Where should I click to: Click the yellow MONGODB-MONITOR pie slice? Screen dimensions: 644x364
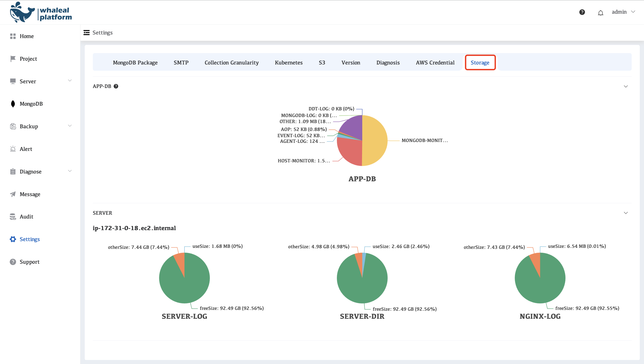(375, 140)
